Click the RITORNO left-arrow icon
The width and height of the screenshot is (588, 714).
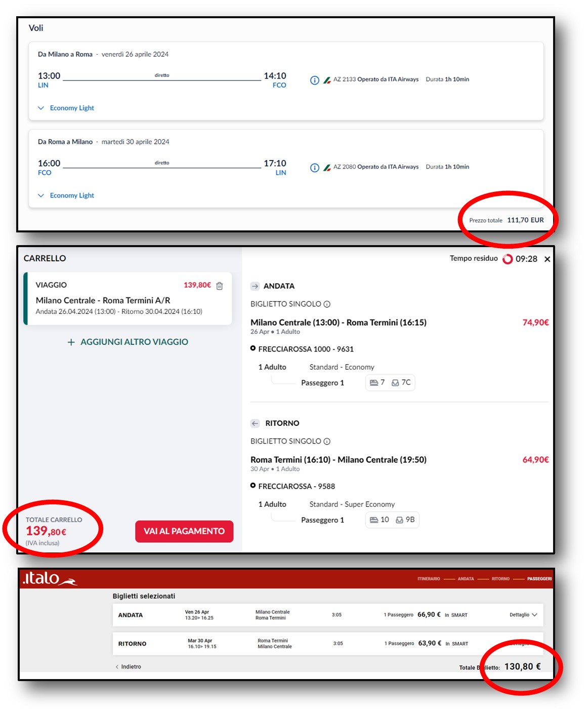click(255, 423)
